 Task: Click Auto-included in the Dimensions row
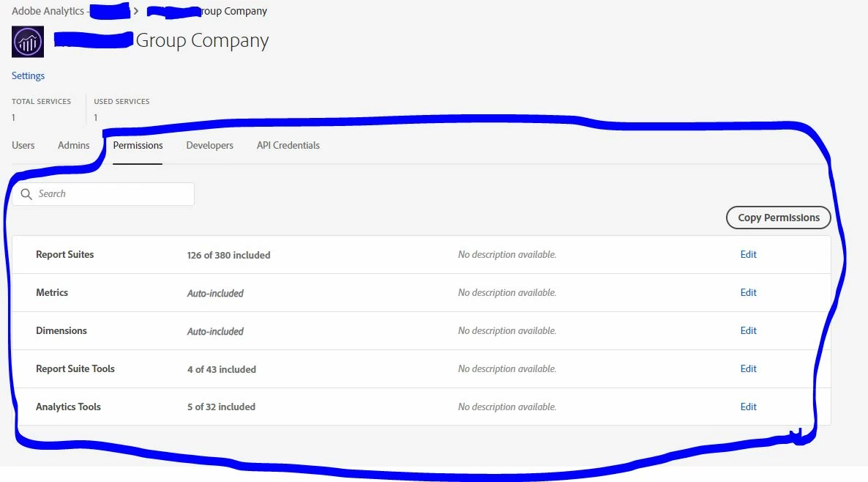click(x=215, y=331)
